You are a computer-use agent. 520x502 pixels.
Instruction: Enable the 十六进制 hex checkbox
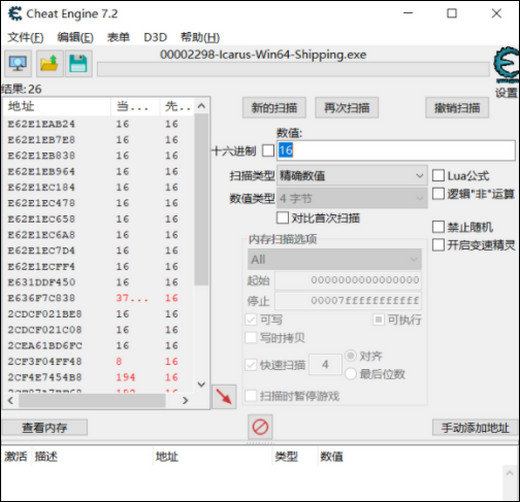pyautogui.click(x=268, y=151)
